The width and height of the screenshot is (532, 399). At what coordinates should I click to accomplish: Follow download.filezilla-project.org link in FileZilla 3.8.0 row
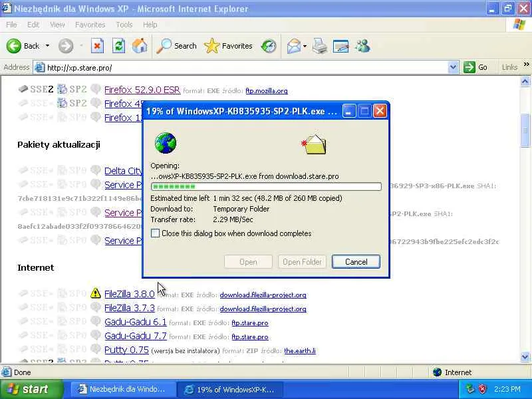[x=263, y=295]
